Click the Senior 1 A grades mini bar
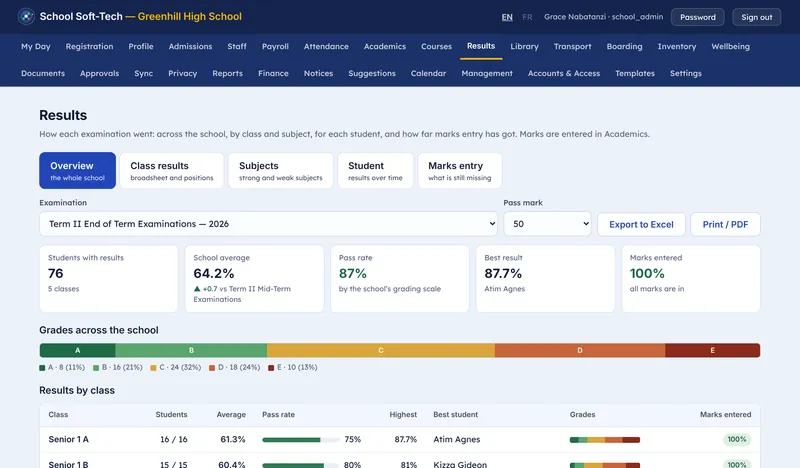The width and height of the screenshot is (800, 468). coord(605,440)
